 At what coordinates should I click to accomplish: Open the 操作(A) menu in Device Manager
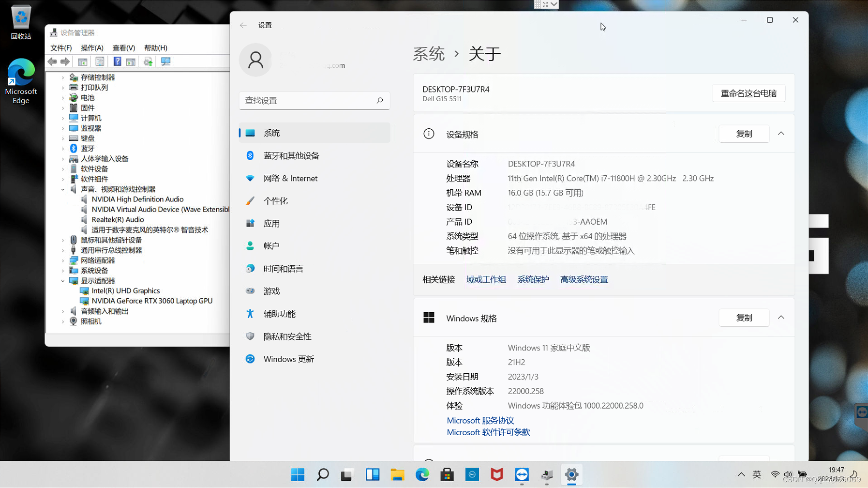click(x=92, y=48)
